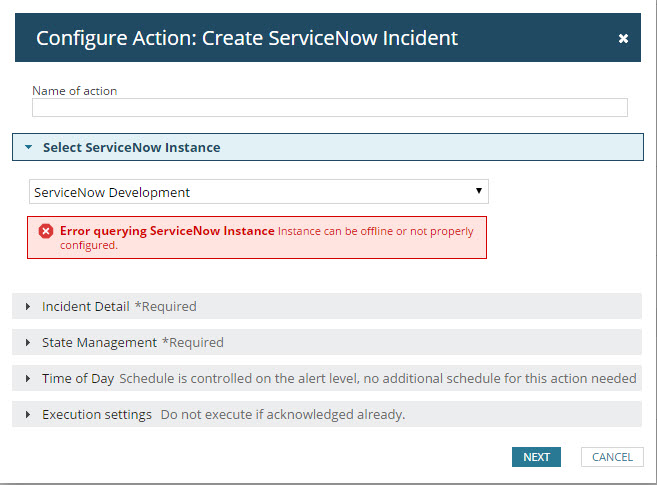
Task: Expand the Time of Day section
Action: point(327,378)
